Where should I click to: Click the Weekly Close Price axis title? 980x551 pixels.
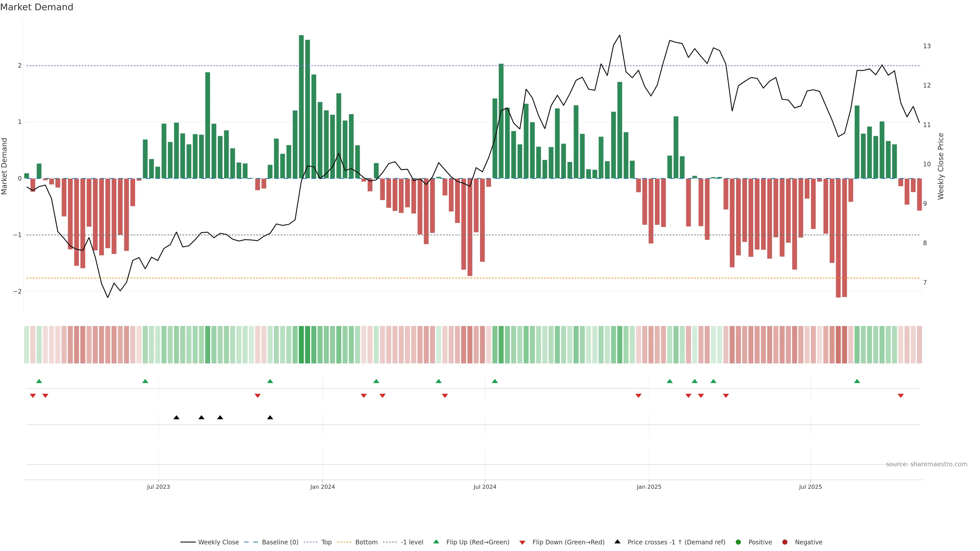point(940,166)
